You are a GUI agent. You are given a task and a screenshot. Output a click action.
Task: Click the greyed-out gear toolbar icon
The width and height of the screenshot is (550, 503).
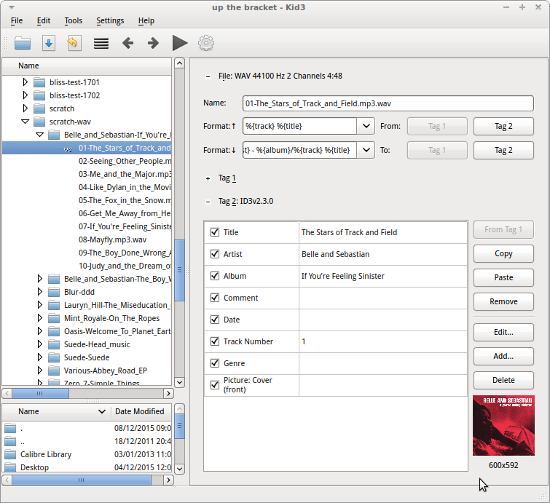point(206,43)
